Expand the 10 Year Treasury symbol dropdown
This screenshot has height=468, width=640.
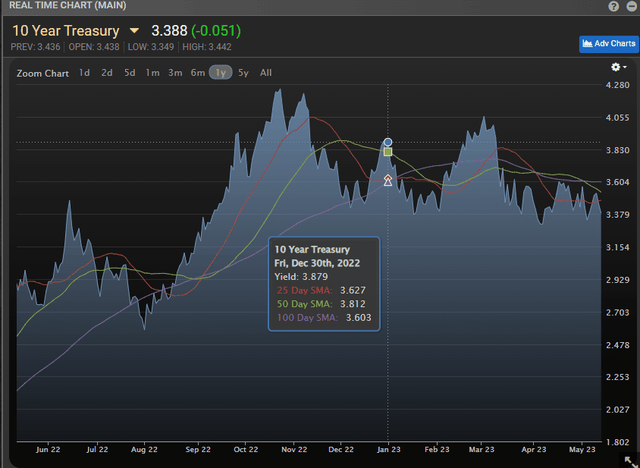pyautogui.click(x=134, y=31)
